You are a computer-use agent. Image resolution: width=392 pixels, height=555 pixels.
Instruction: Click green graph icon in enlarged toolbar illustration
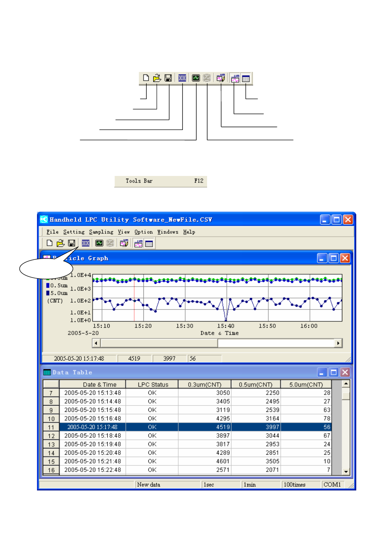point(196,78)
